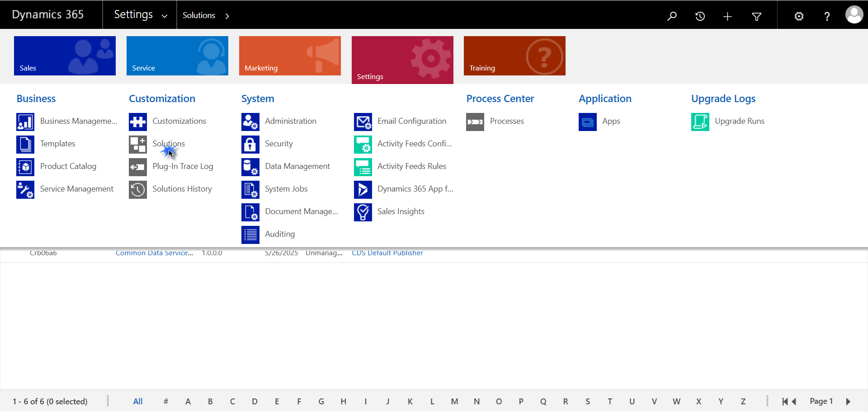
Task: Expand the Settings dropdown in navigation bar
Action: pyautogui.click(x=165, y=16)
